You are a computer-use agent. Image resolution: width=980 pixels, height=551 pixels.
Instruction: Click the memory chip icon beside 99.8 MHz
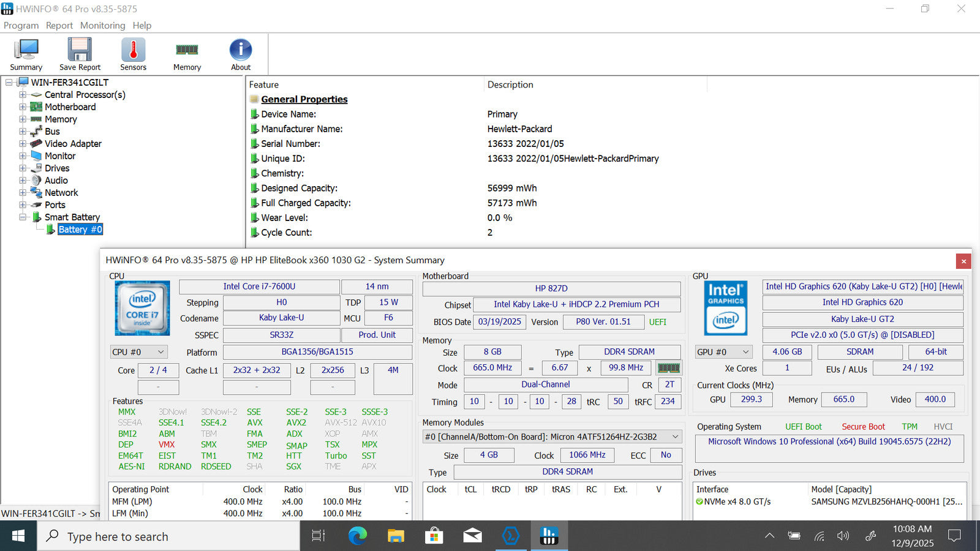[x=668, y=368]
